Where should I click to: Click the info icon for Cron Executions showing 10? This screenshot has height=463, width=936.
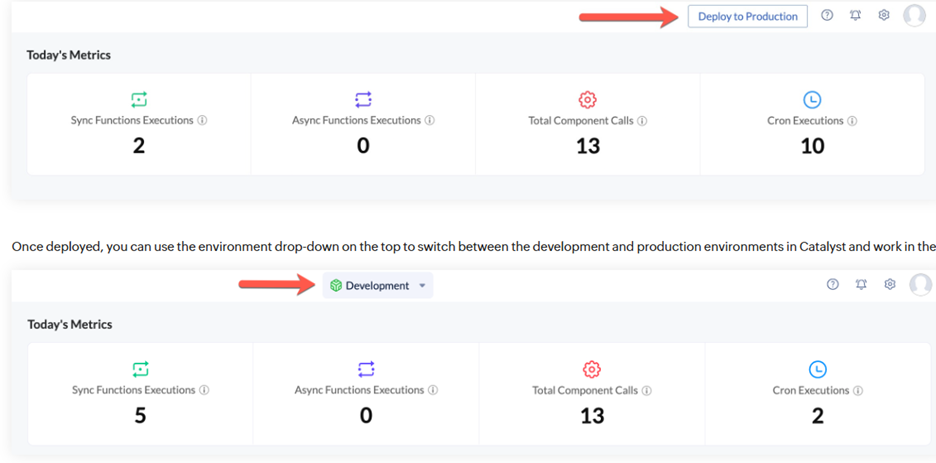pos(852,121)
